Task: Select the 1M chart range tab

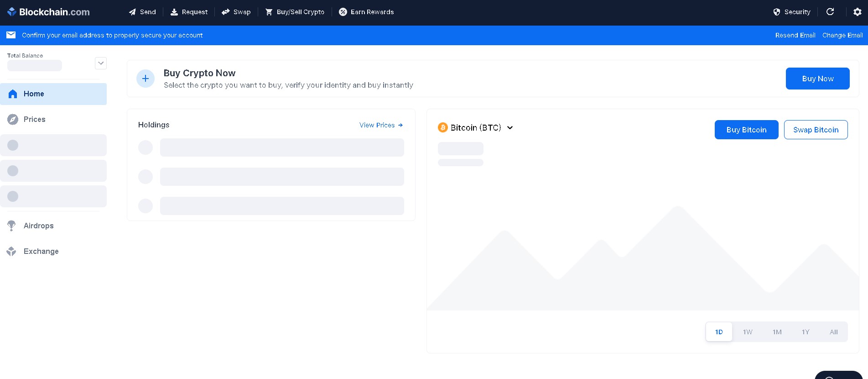Action: point(777,332)
